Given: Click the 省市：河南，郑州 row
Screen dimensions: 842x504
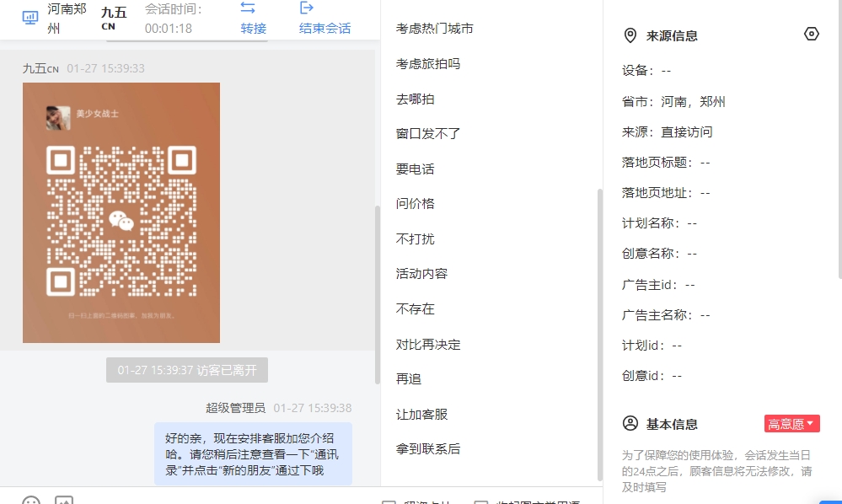Looking at the screenshot, I should click(673, 101).
